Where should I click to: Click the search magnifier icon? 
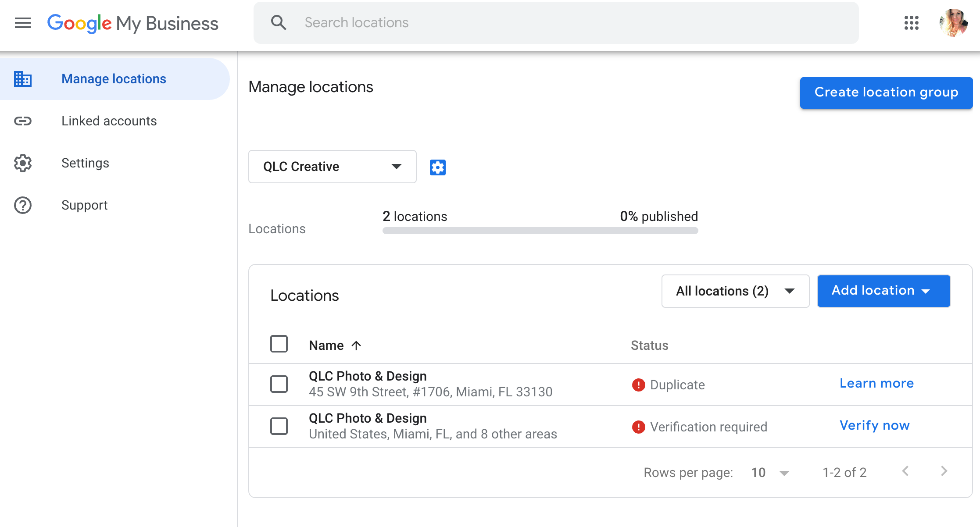click(279, 22)
